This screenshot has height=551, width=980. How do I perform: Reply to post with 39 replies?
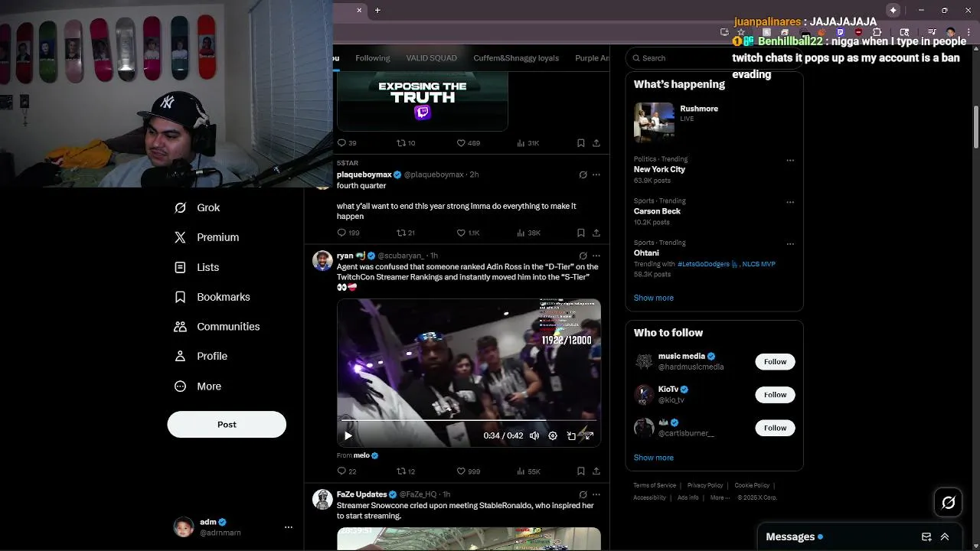(x=347, y=143)
